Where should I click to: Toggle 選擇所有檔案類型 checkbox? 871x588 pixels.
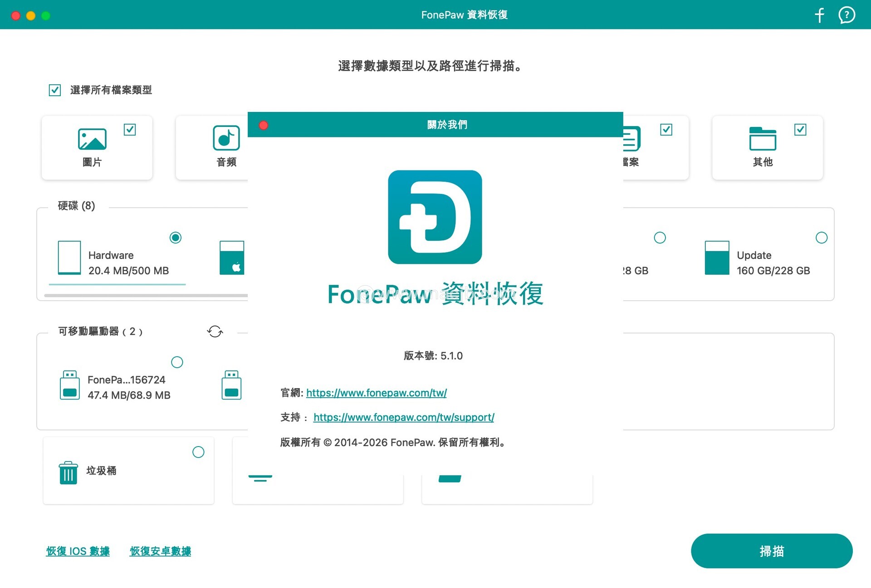(55, 90)
